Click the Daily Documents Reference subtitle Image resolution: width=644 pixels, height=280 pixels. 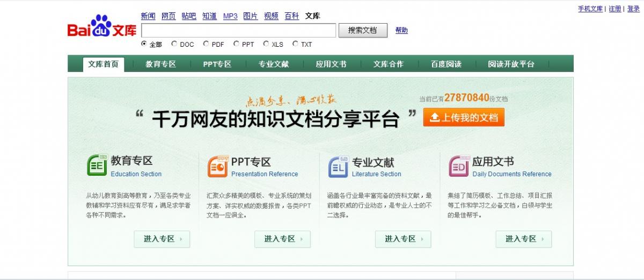point(512,174)
